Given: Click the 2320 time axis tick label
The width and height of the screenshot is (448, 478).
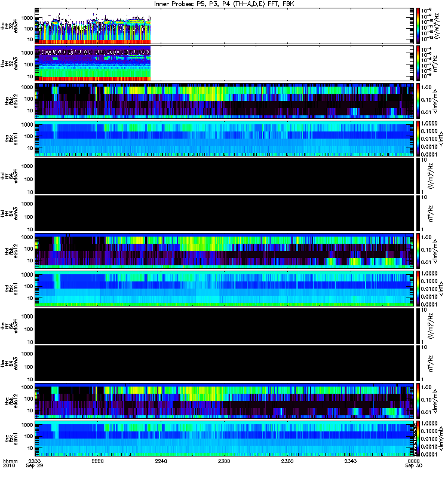Looking at the screenshot, I should (287, 461).
